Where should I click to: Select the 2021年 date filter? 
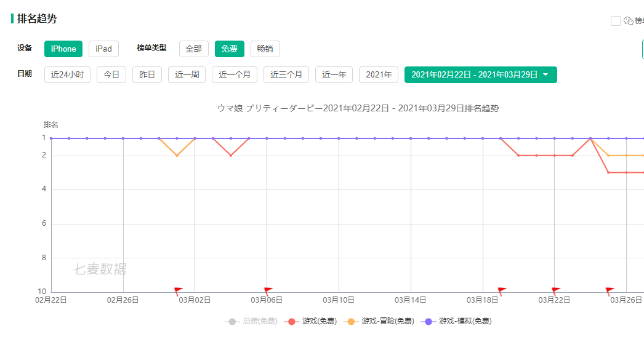[x=378, y=74]
